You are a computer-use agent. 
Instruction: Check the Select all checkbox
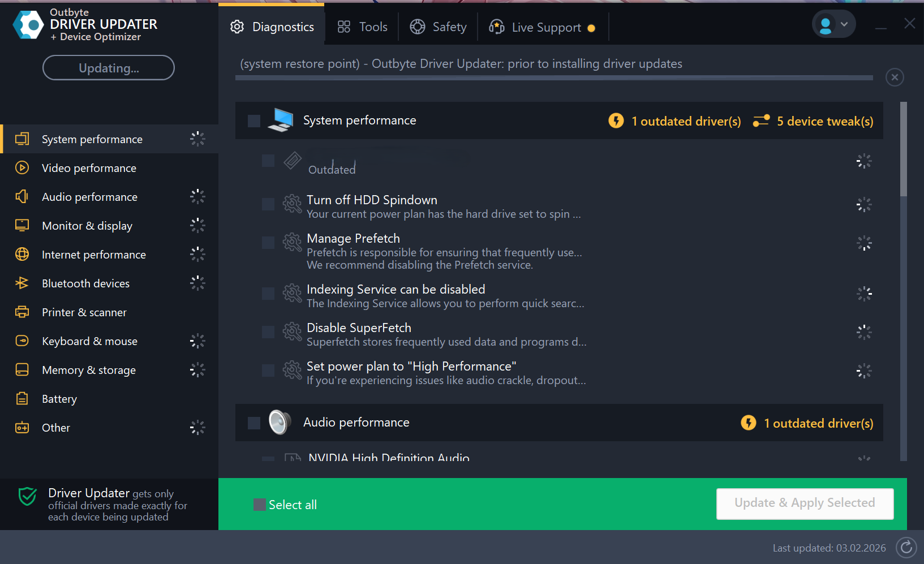[x=260, y=505]
